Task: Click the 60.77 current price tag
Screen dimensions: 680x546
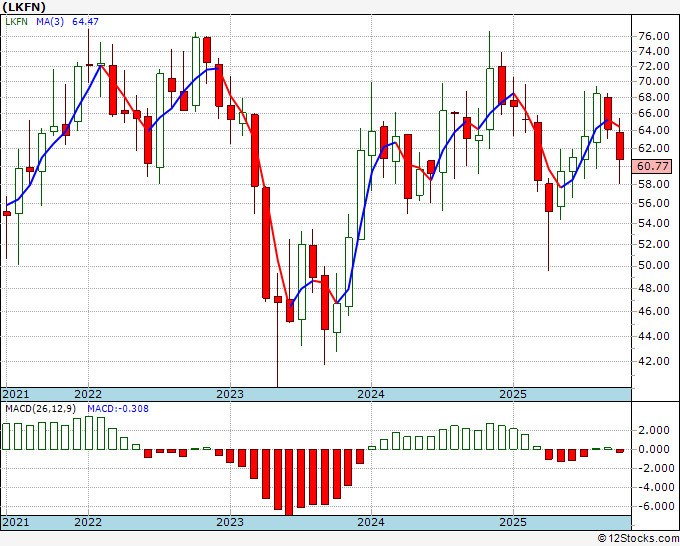Action: coord(652,166)
